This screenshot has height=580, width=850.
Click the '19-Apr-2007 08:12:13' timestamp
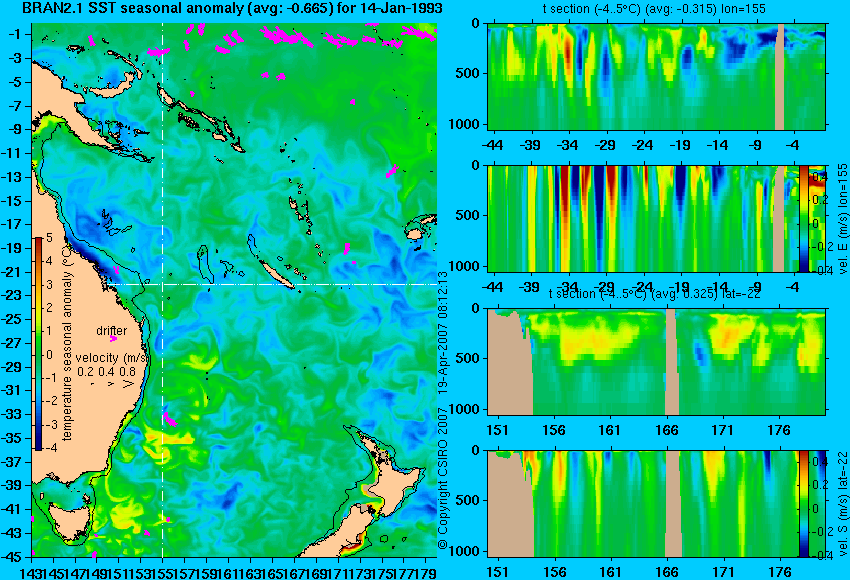tap(442, 332)
